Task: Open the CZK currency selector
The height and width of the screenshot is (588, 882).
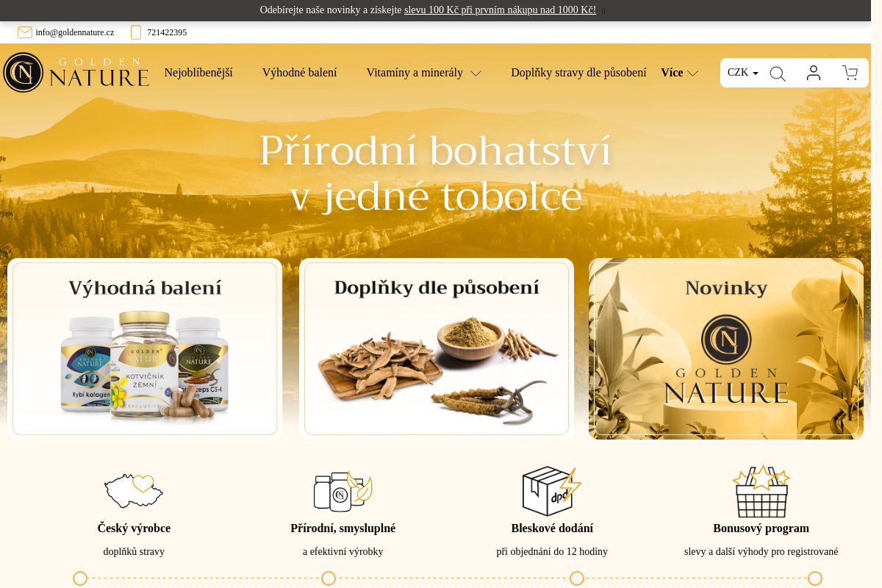Action: [742, 72]
